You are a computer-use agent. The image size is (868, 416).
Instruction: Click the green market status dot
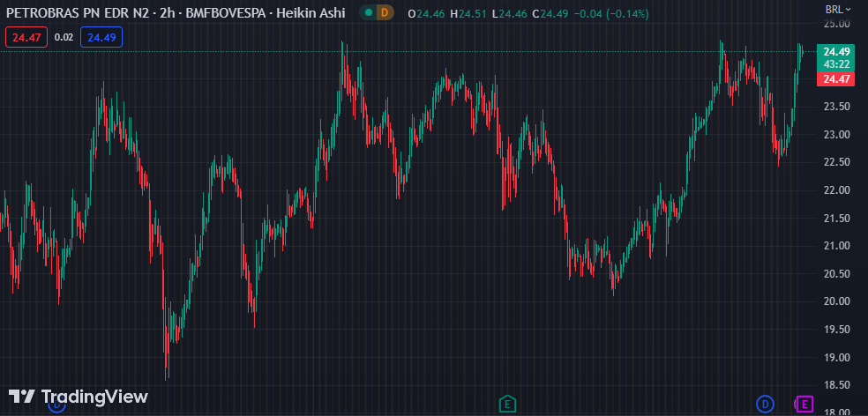[x=367, y=12]
